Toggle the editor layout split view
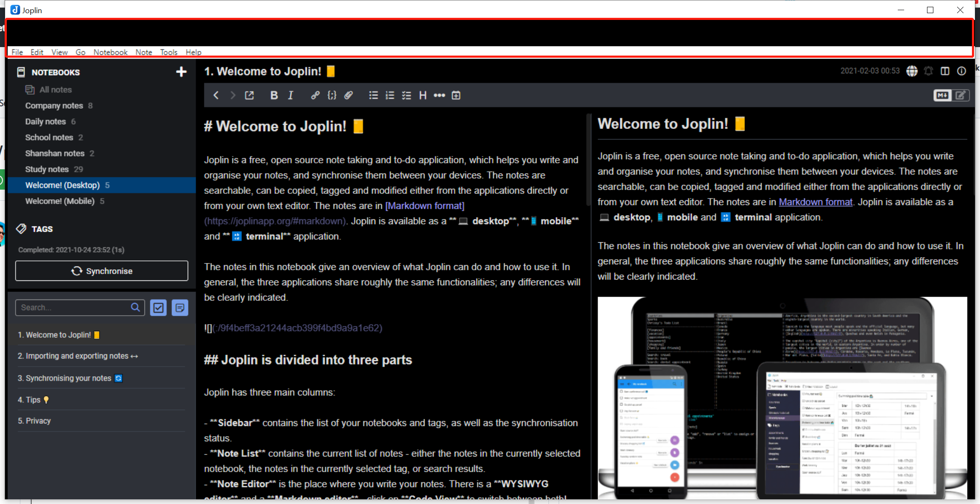 (x=945, y=71)
